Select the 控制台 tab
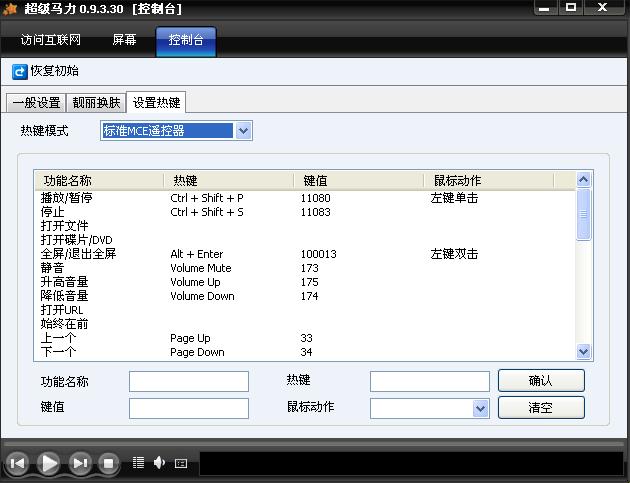This screenshot has height=483, width=630. click(186, 41)
